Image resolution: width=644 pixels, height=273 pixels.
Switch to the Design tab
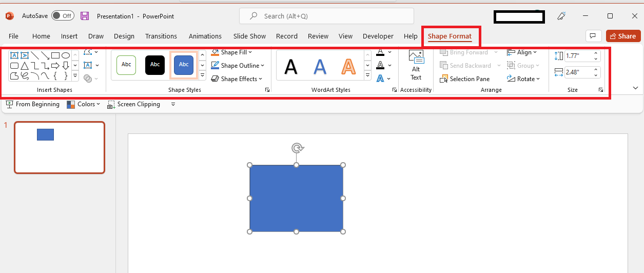click(x=124, y=36)
